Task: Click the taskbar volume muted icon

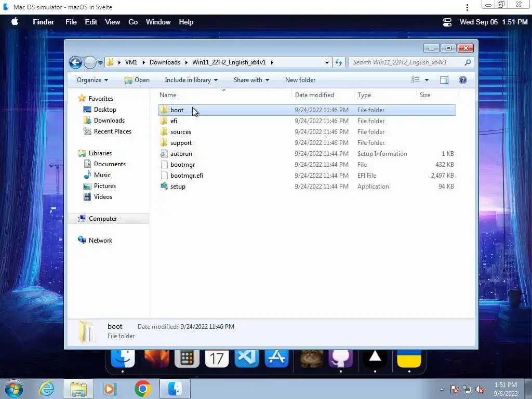Action: 480,390
